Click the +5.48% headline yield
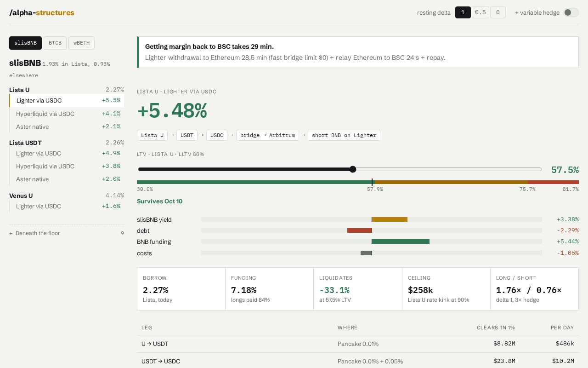Image resolution: width=588 pixels, height=368 pixels. point(172,111)
